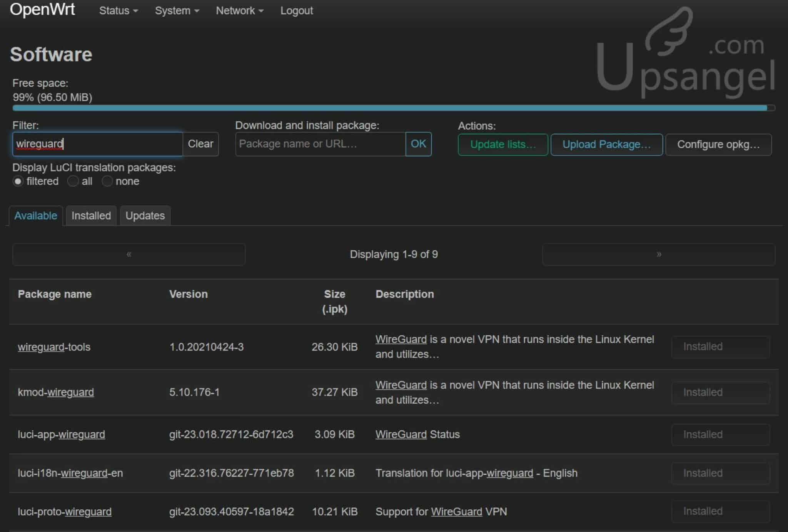Switch to the Installed tab
Viewport: 788px width, 532px height.
(x=91, y=216)
